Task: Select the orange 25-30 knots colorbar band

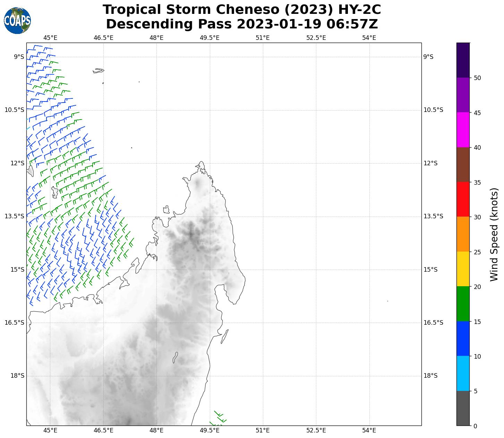Action: coord(463,234)
